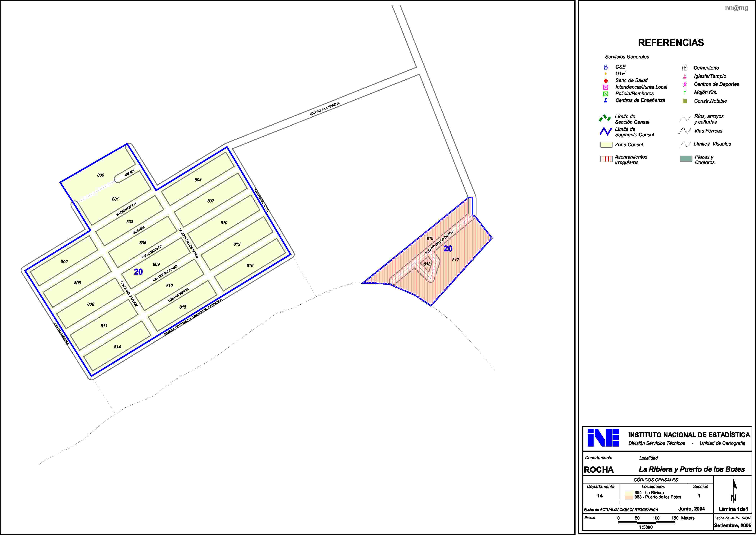756x535 pixels.
Task: Click block number 803
Action: 130,222
